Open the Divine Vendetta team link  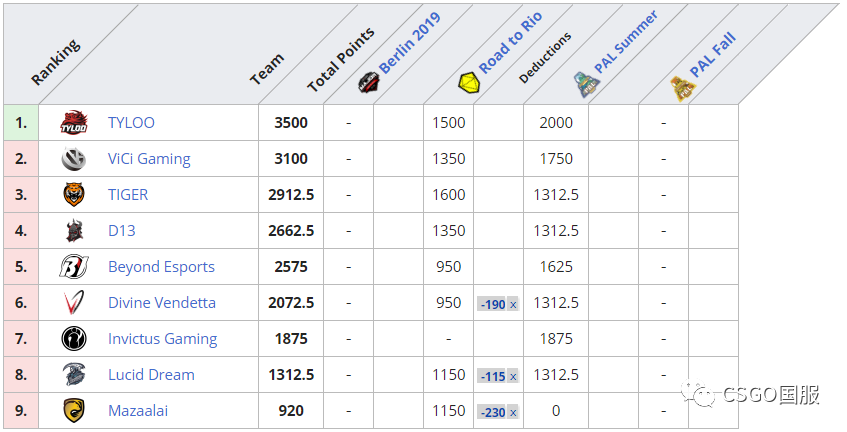click(162, 302)
